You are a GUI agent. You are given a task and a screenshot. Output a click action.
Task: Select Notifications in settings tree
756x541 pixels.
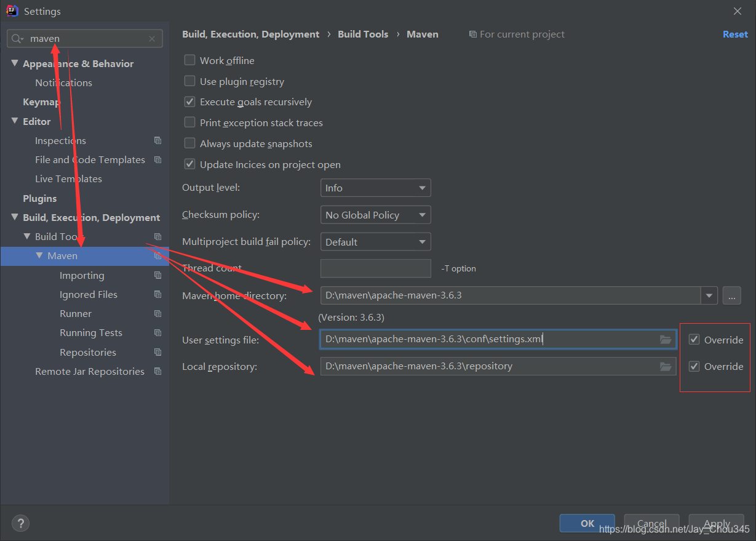tap(63, 82)
